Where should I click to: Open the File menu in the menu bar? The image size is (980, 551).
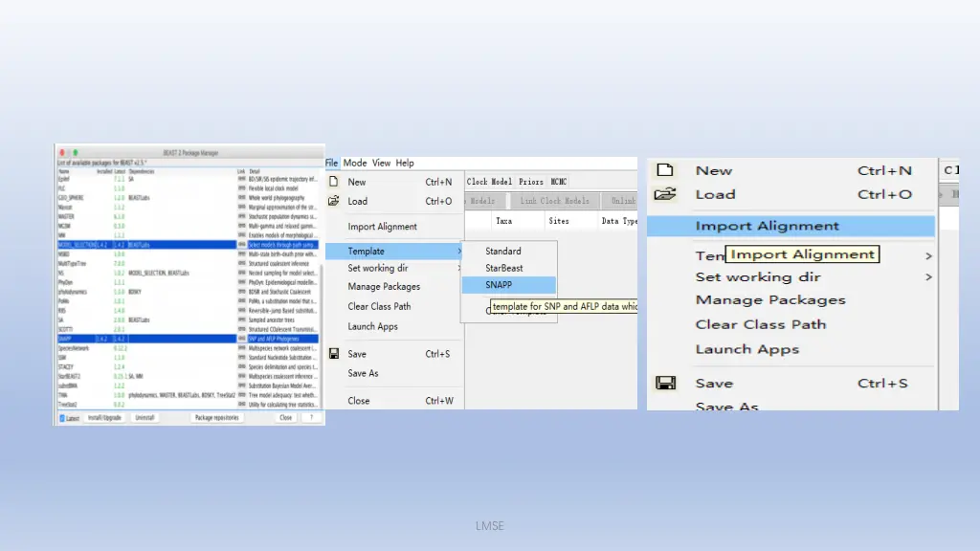pos(331,163)
